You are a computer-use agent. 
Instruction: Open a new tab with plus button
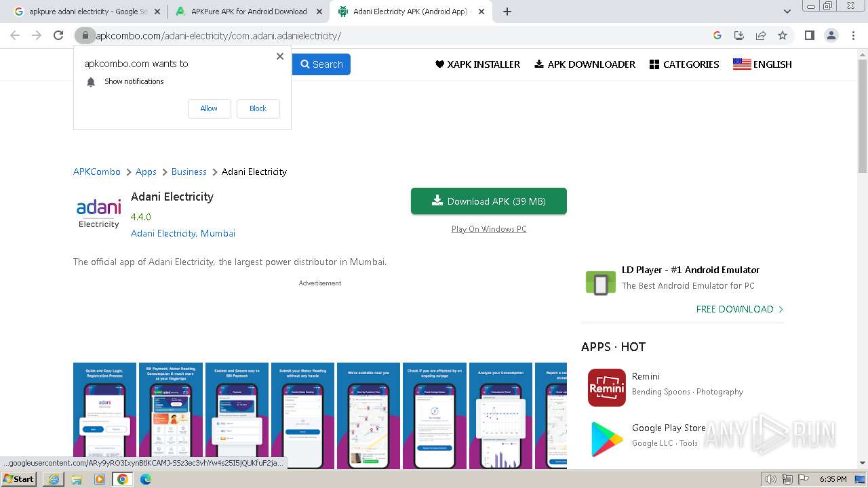click(x=507, y=12)
